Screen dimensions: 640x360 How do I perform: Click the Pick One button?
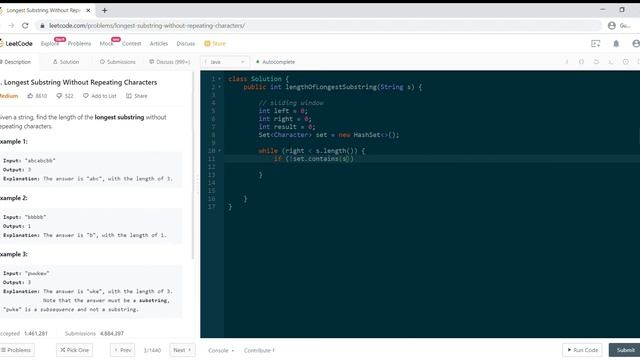point(74,350)
